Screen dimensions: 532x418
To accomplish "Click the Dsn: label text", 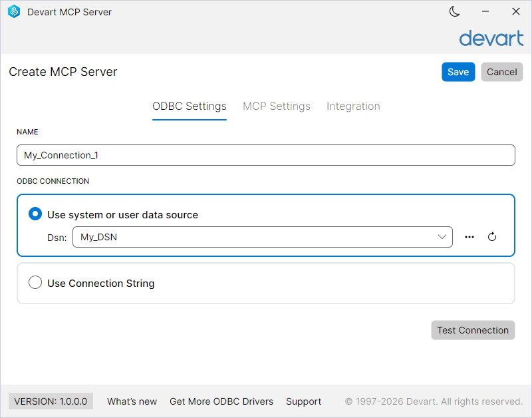I will coord(57,238).
